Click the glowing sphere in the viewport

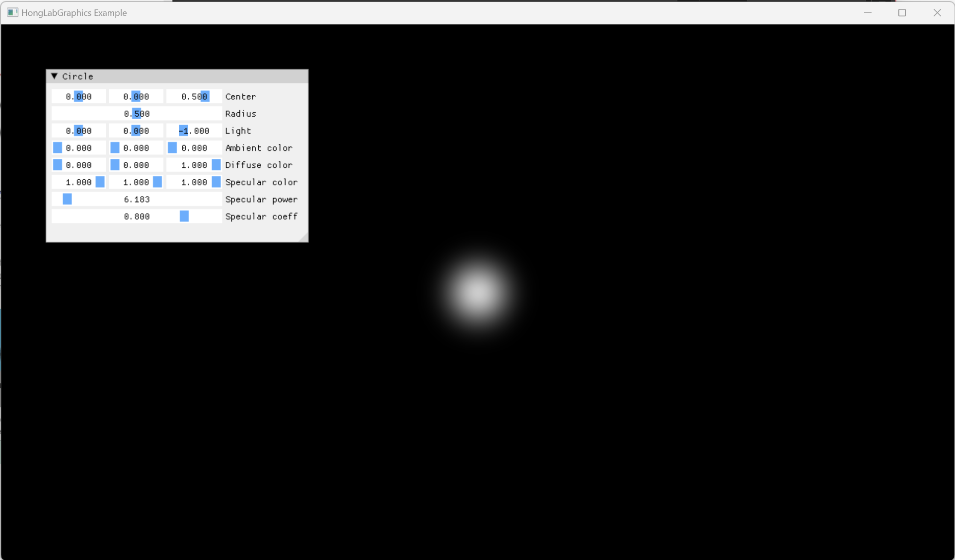[478, 293]
